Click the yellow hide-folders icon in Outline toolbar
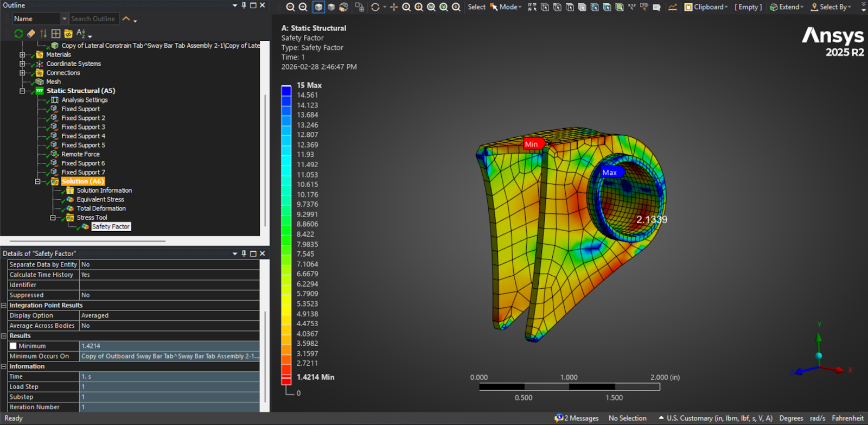Image resolution: width=868 pixels, height=425 pixels. click(x=68, y=34)
